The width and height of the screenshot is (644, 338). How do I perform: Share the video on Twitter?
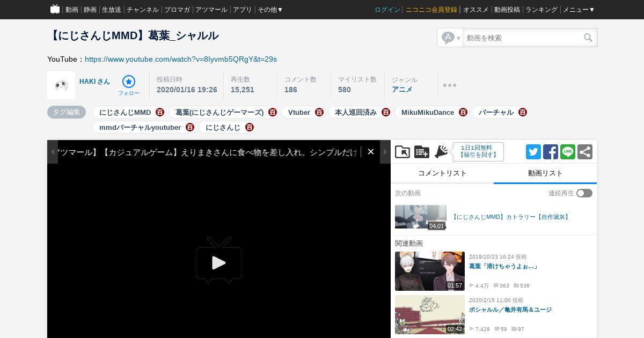[x=533, y=152]
